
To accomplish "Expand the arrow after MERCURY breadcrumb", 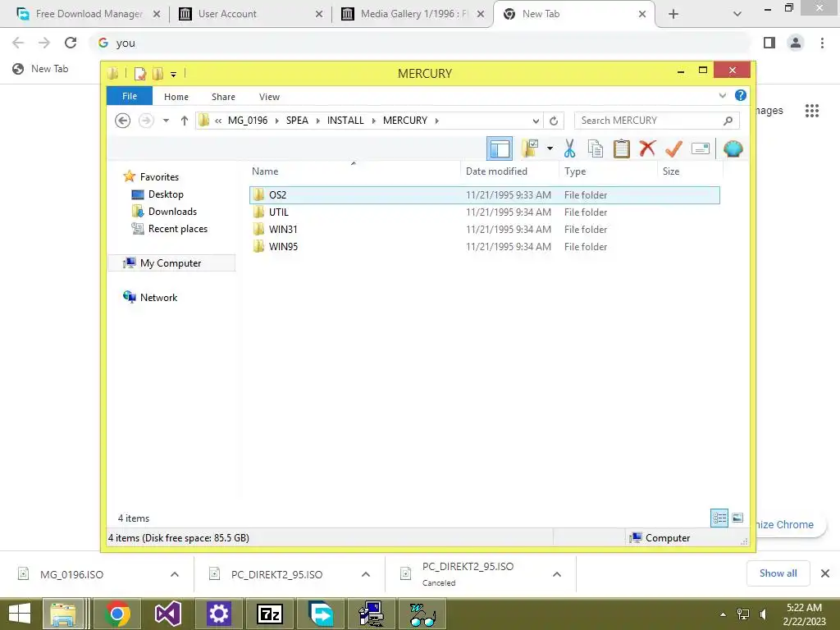I will coord(437,121).
